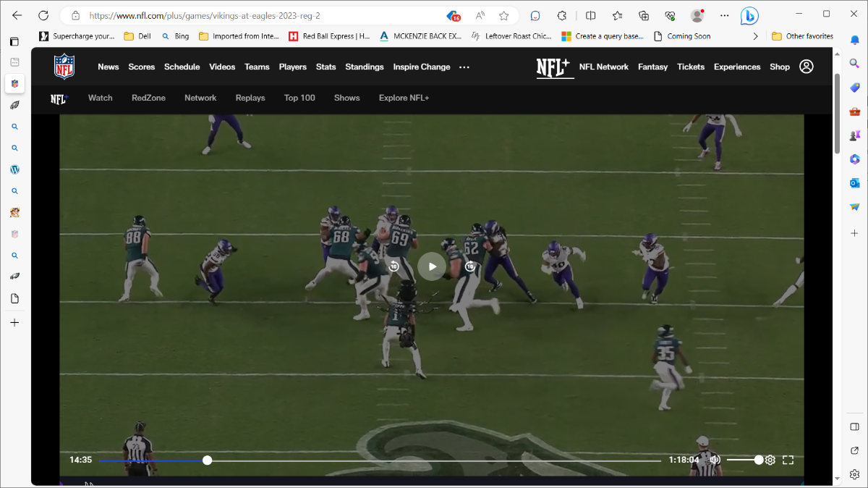Click the NFL shield logo
Viewport: 868px width, 488px height.
pyautogui.click(x=64, y=67)
